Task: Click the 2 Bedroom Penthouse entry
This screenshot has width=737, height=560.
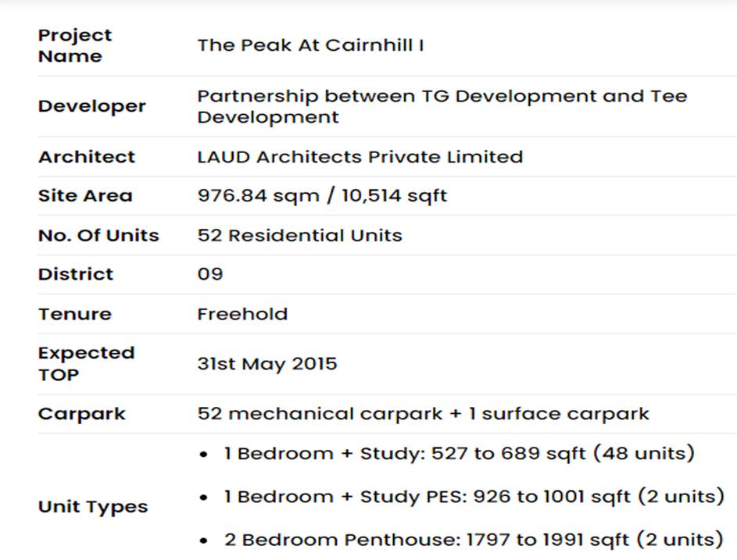Action: tap(473, 540)
